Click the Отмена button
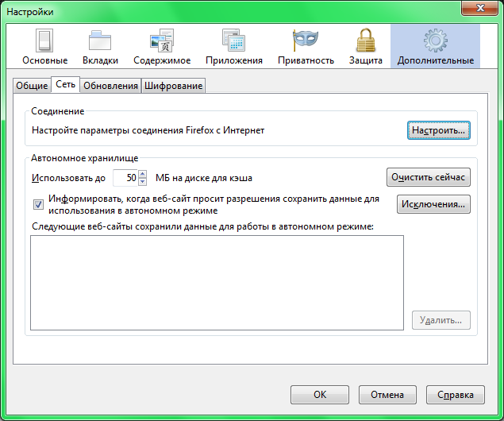 tap(387, 395)
